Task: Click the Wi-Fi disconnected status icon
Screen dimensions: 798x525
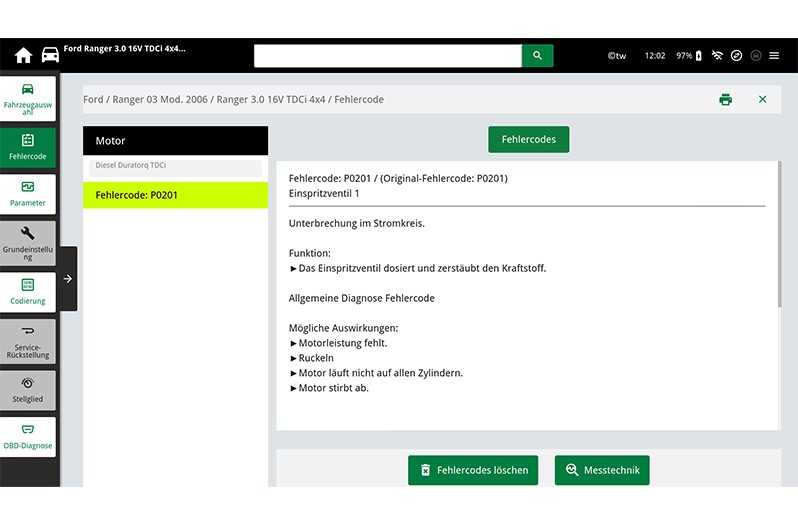Action: 717,56
